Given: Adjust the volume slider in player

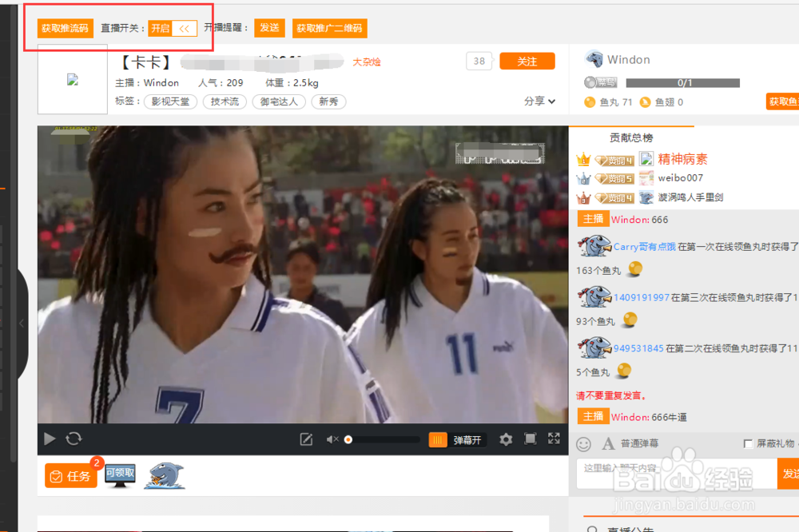Looking at the screenshot, I should (x=381, y=439).
